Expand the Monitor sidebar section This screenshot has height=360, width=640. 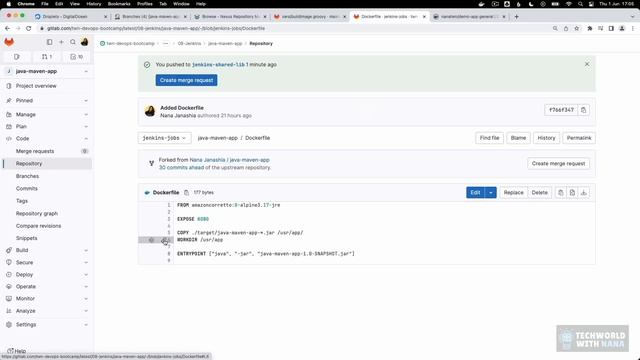[47, 299]
